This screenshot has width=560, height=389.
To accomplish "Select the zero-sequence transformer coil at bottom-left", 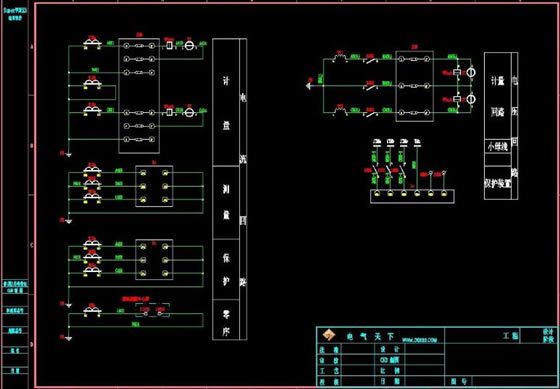I will 92,311.
